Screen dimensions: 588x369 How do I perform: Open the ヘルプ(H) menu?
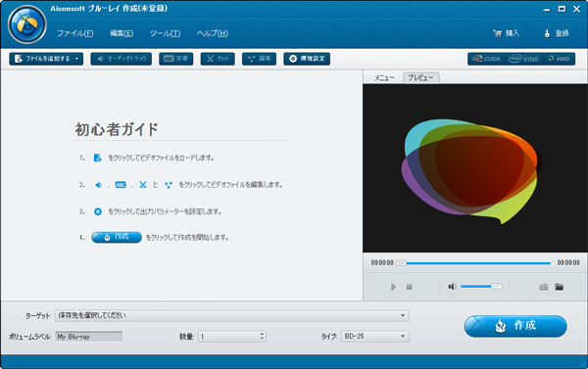point(213,33)
